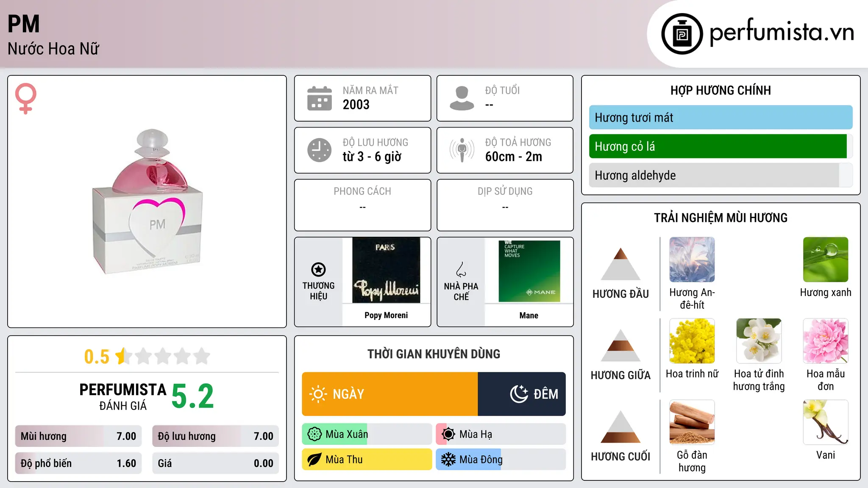Click the Mùi hương 7.00 score bar

78,436
